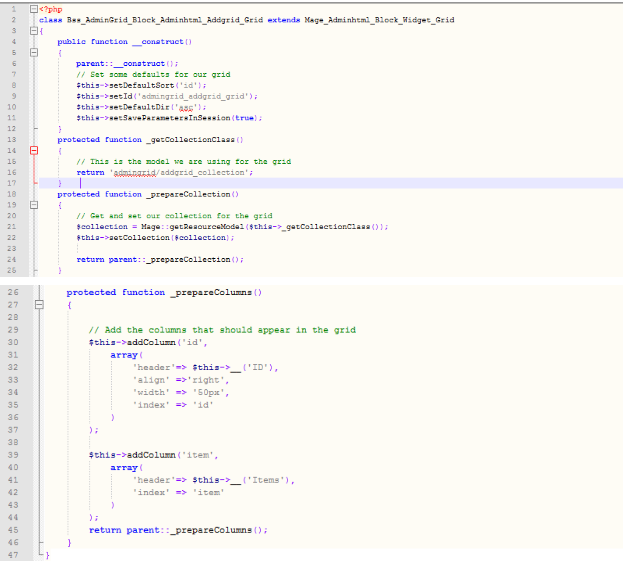
Task: Click the comment 'Add the columns that should appear'
Action: pyautogui.click(x=222, y=330)
